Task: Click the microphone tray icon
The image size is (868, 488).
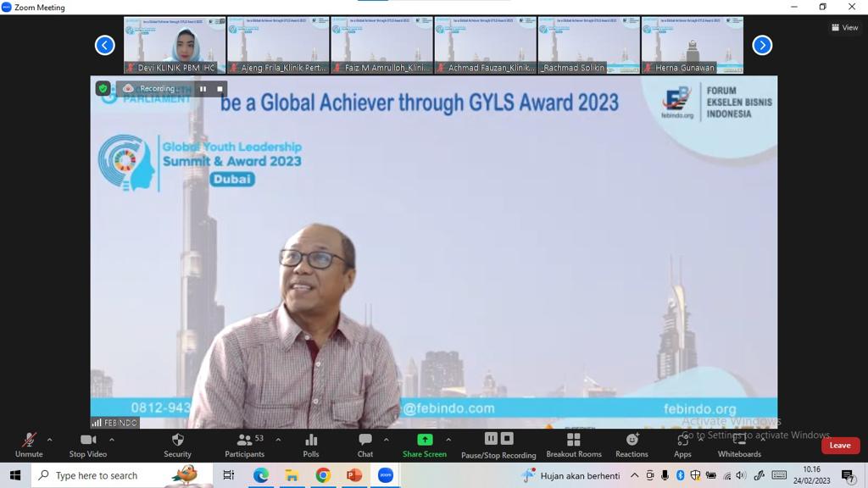Action: [665, 475]
